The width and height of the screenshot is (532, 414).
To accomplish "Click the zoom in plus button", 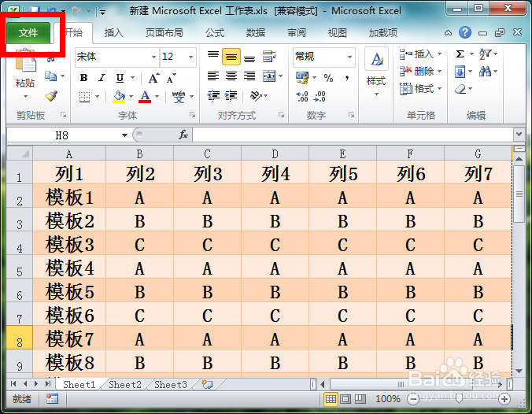I will click(504, 399).
